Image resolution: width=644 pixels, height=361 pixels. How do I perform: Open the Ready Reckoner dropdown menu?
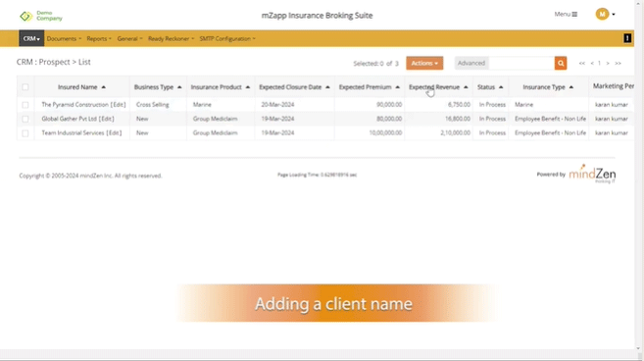[171, 38]
